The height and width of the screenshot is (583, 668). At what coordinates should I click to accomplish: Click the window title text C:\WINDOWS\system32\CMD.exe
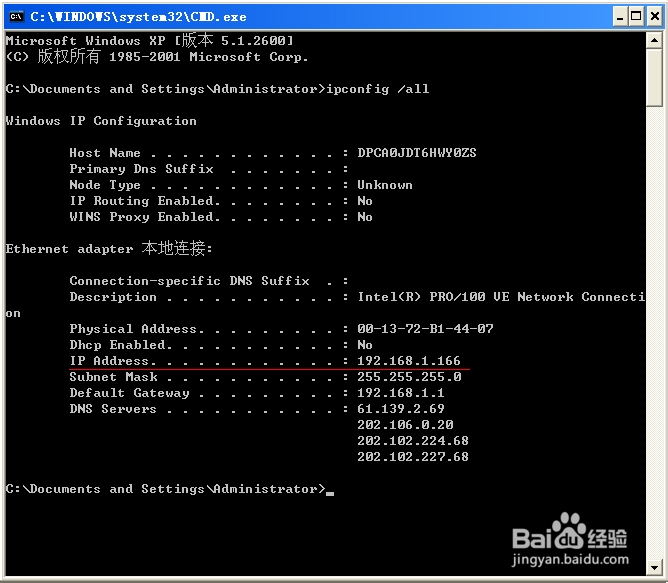click(x=138, y=17)
